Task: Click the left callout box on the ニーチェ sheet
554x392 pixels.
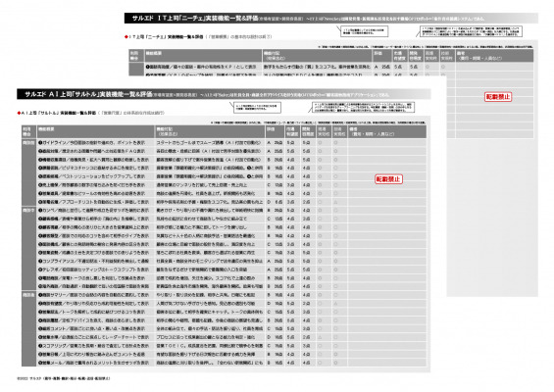Action: pos(365,31)
